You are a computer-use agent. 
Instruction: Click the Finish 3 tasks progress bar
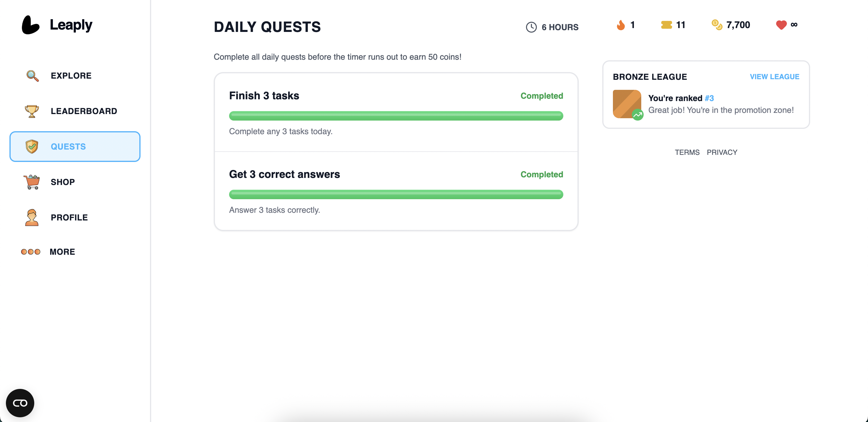point(396,116)
